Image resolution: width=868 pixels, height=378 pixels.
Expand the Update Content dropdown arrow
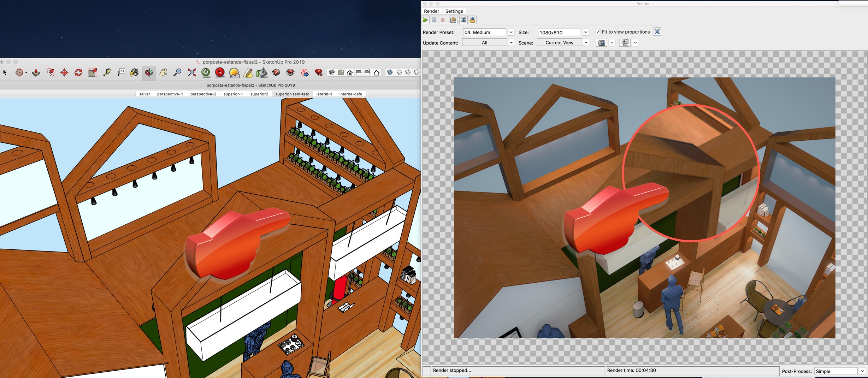coord(511,43)
